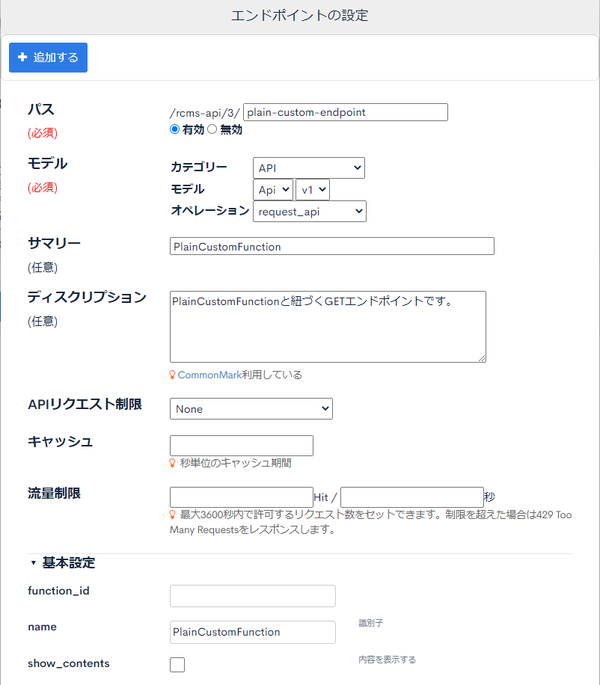
Task: Open the カテゴリー dropdown showing API
Action: (309, 168)
